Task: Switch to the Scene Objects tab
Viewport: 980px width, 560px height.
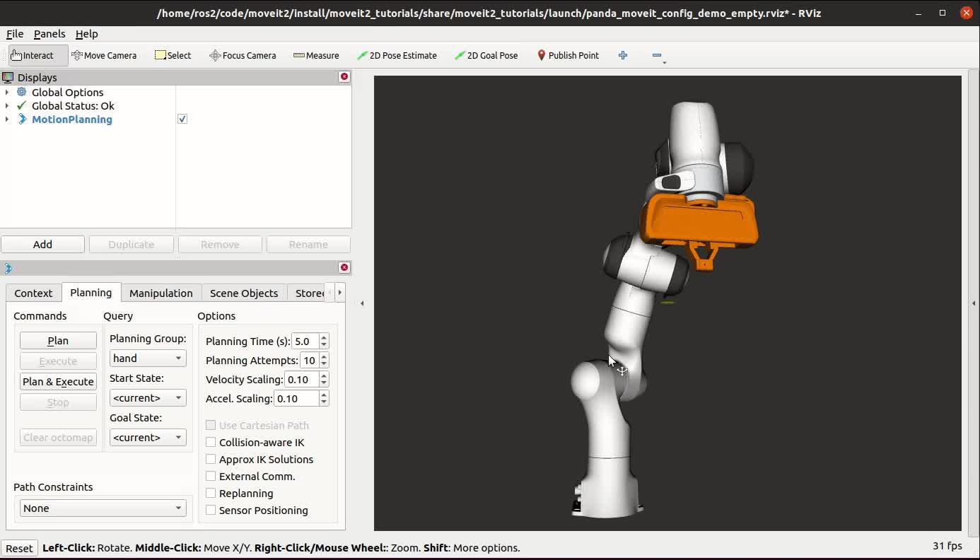Action: [x=244, y=293]
